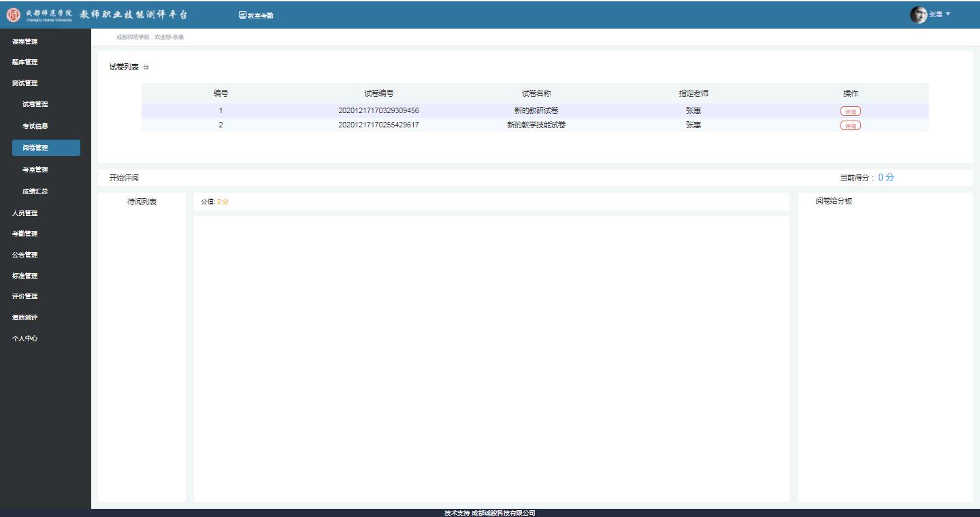980x517 pixels.
Task: Click 评阅 button for 新的教研试卷
Action: tap(850, 111)
